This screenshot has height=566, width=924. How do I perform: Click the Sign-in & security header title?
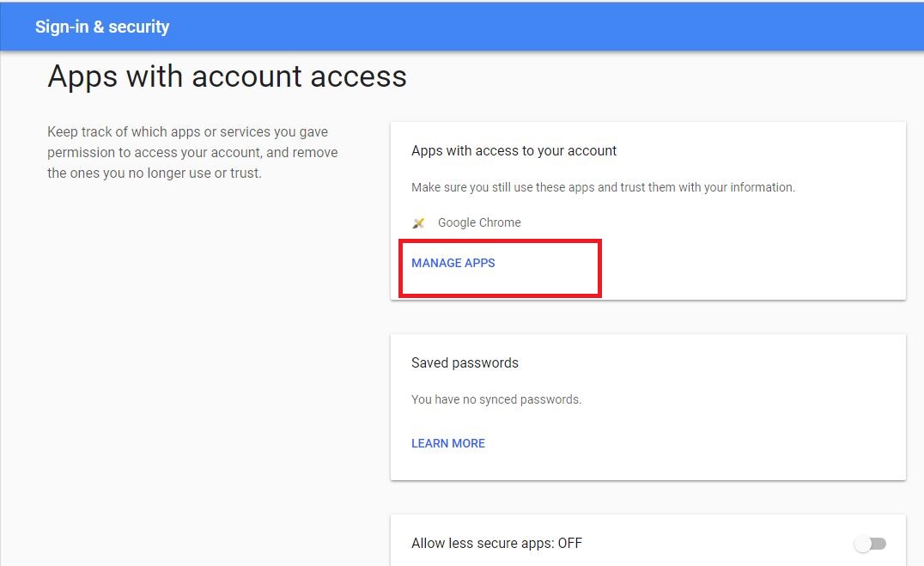point(102,27)
